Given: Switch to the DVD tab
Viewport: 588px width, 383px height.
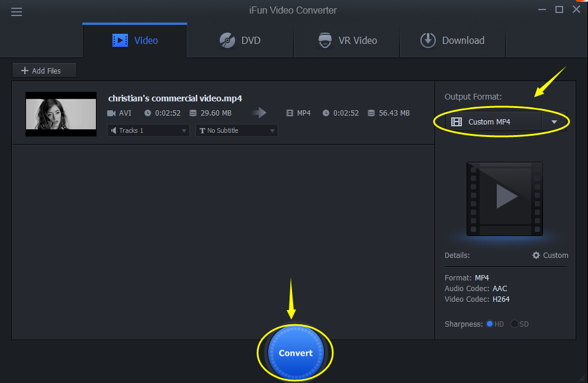Looking at the screenshot, I should coord(240,40).
